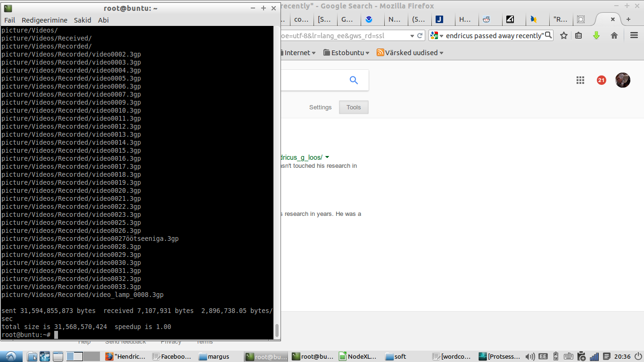Open a new Firefox tab
The image size is (644, 362).
click(x=628, y=19)
